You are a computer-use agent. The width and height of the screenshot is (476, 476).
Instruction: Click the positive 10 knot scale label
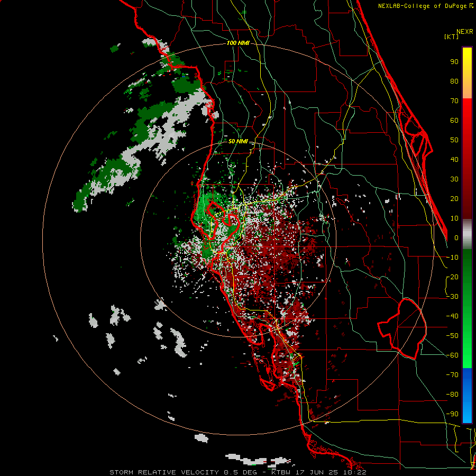pyautogui.click(x=454, y=218)
